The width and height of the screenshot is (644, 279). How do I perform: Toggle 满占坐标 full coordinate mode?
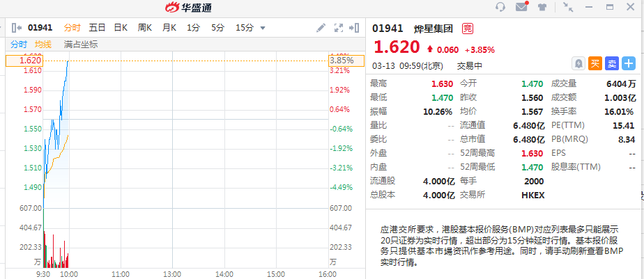81,45
